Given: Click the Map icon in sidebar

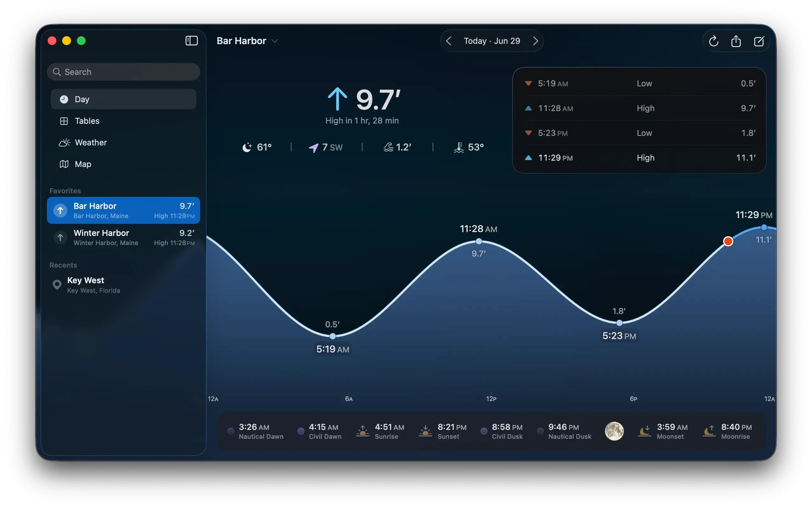Looking at the screenshot, I should [x=64, y=164].
